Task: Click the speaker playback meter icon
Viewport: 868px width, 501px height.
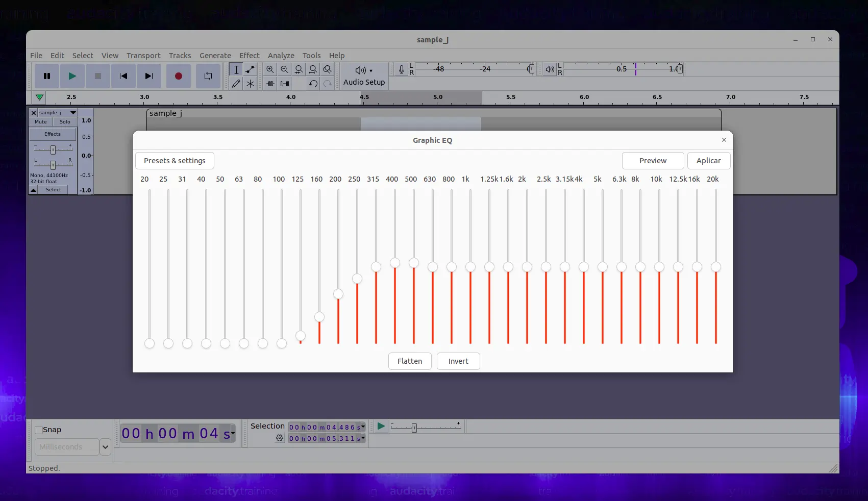Action: (x=550, y=69)
